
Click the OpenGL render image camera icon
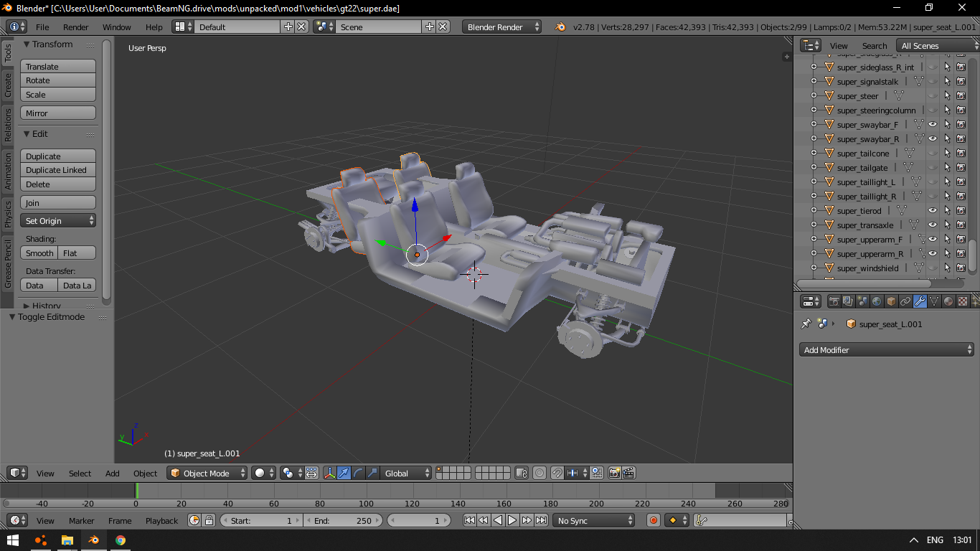[x=615, y=473]
